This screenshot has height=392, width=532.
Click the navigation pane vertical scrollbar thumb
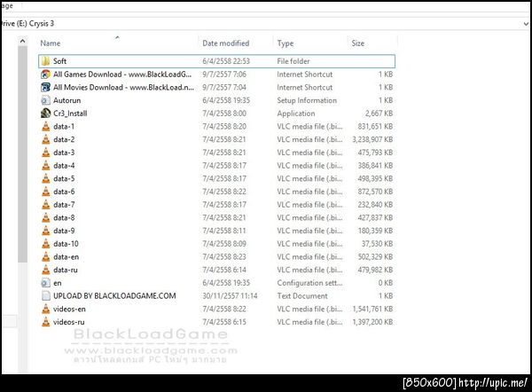(22, 154)
